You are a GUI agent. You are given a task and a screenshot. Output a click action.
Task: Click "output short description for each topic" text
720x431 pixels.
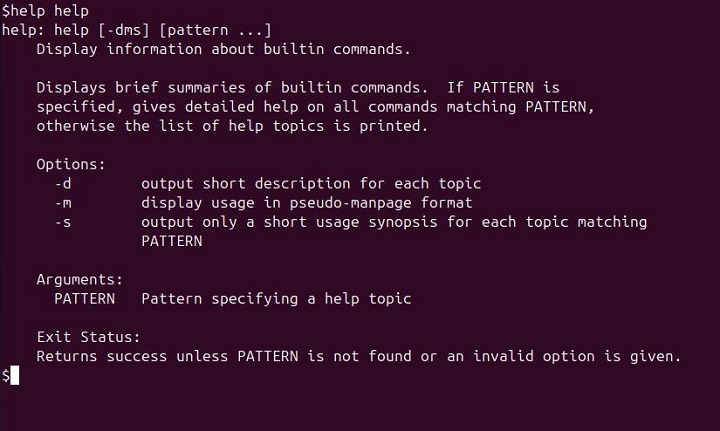[x=311, y=183]
